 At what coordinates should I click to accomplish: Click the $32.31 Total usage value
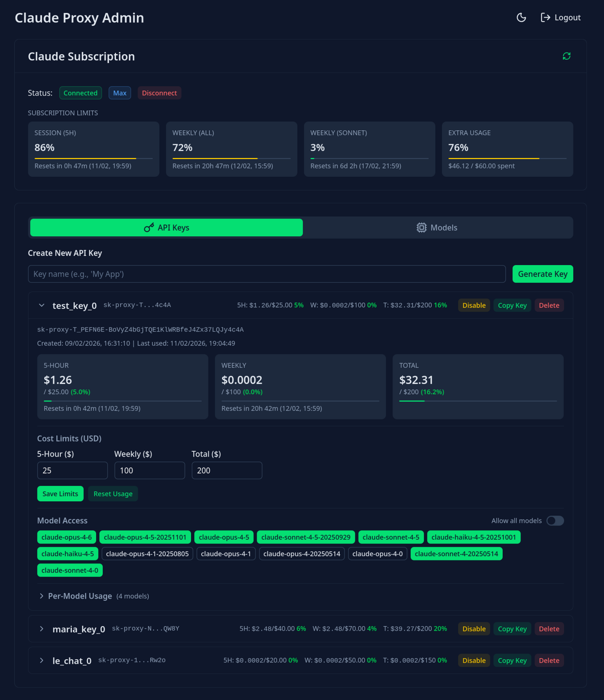point(416,379)
